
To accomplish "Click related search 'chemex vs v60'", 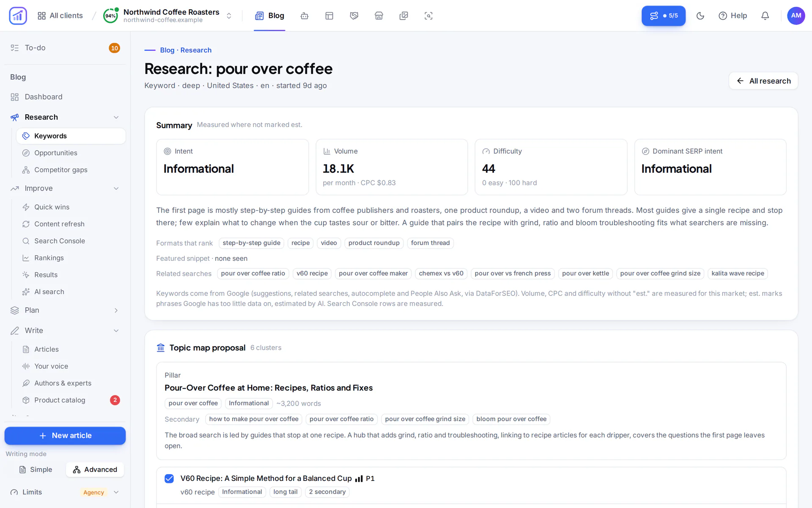I will click(441, 273).
